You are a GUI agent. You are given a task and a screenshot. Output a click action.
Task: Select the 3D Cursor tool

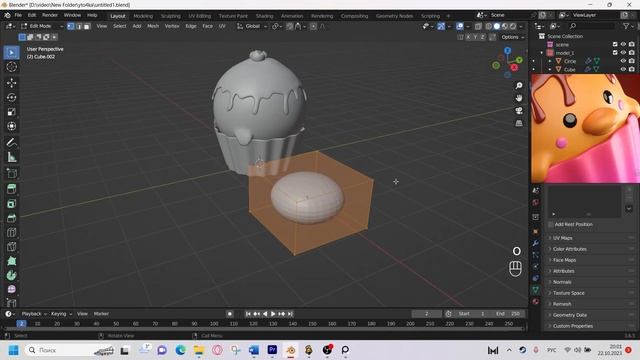point(11,67)
